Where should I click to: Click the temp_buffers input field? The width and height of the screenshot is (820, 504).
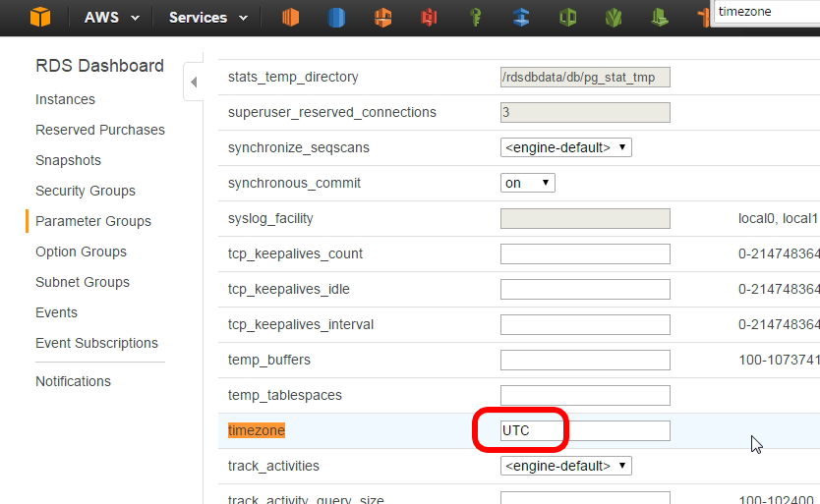click(585, 361)
